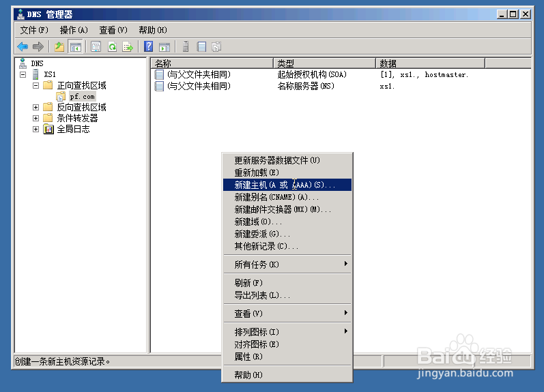The width and height of the screenshot is (544, 392).
Task: Sort by the 名称 column header
Action: [212, 63]
